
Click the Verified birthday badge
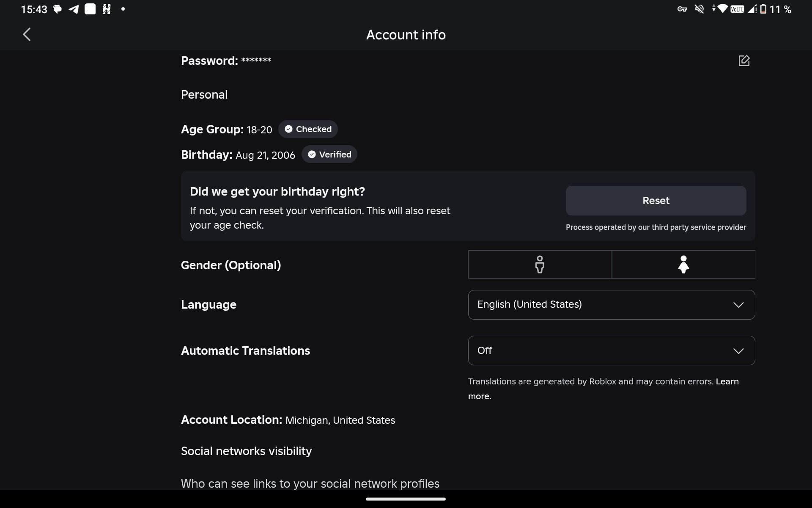[x=329, y=155]
